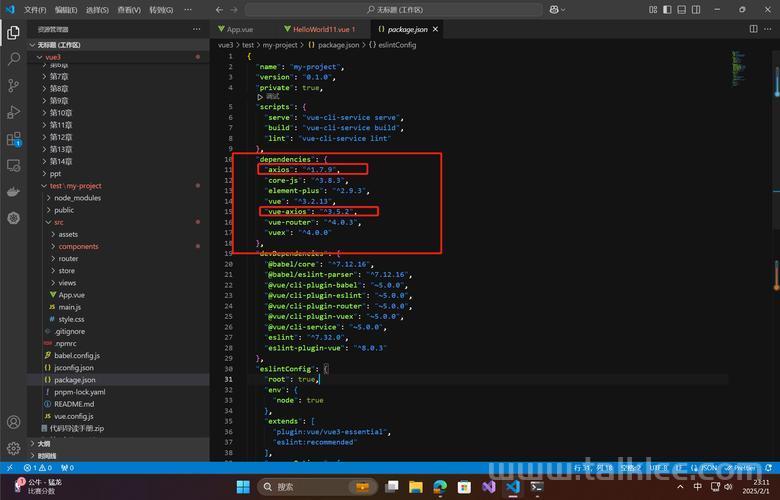Open the 查看(V) menu
Viewport: 780px width, 500px height.
coord(129,9)
